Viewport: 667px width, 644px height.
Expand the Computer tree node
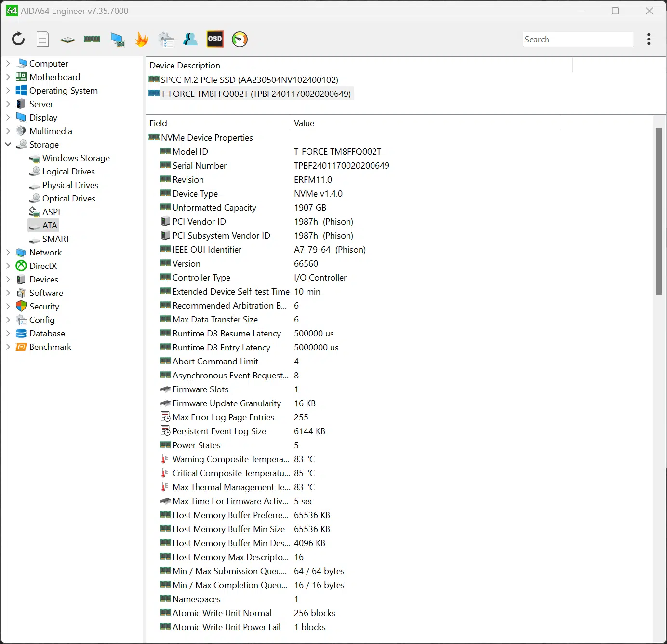pyautogui.click(x=8, y=63)
